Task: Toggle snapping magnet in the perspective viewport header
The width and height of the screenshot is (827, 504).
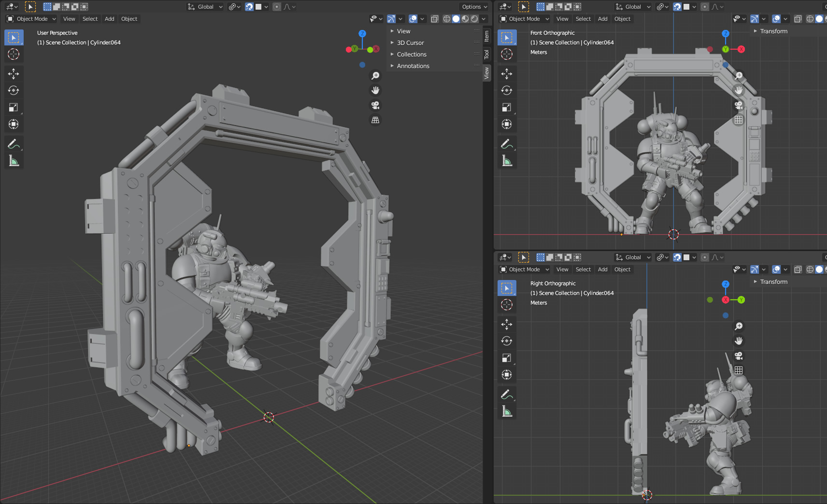Action: coord(249,7)
